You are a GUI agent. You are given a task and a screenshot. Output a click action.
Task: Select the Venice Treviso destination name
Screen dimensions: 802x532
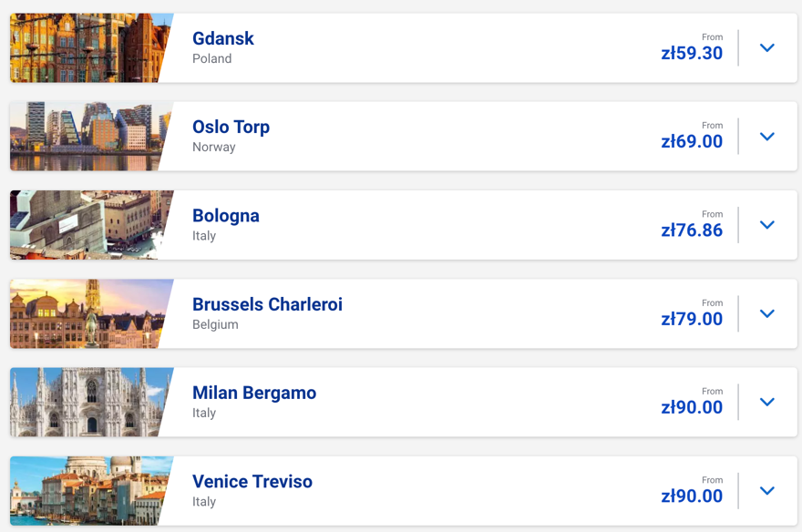(x=252, y=481)
